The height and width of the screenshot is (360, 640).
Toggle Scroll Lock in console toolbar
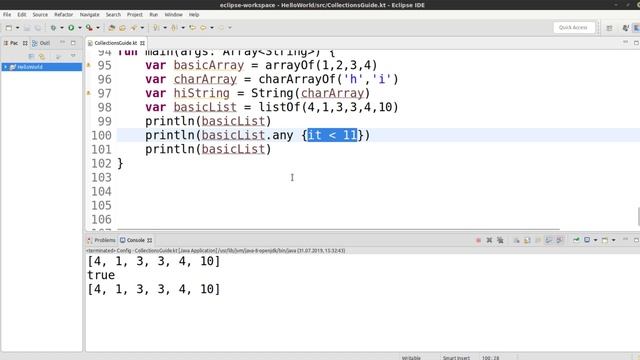pos(527,240)
